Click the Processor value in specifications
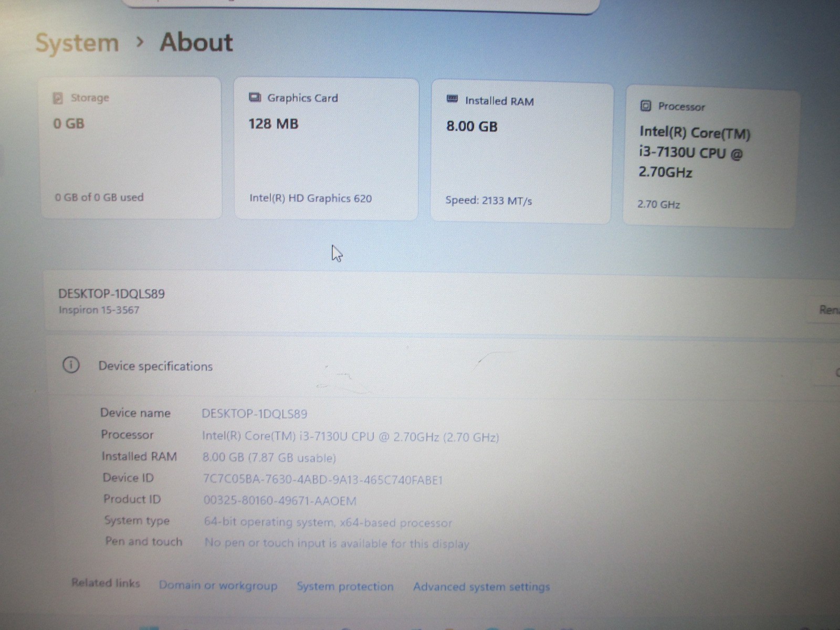 [x=351, y=437]
